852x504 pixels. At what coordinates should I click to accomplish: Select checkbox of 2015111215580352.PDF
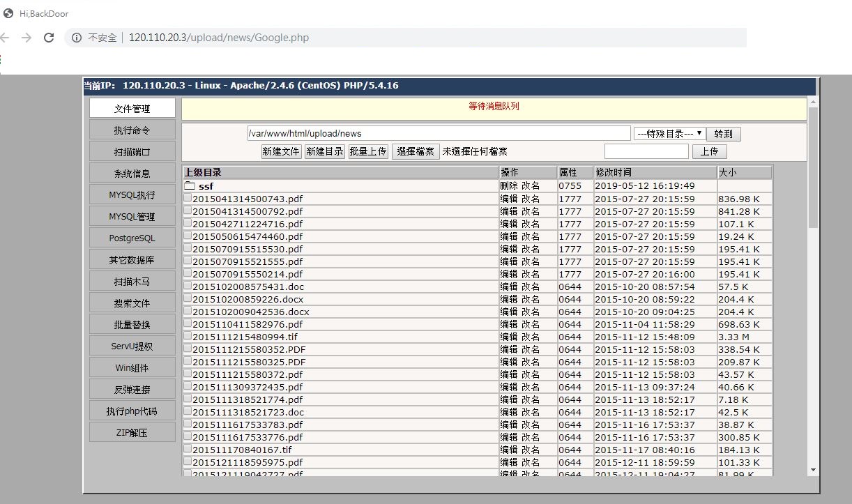[188, 349]
